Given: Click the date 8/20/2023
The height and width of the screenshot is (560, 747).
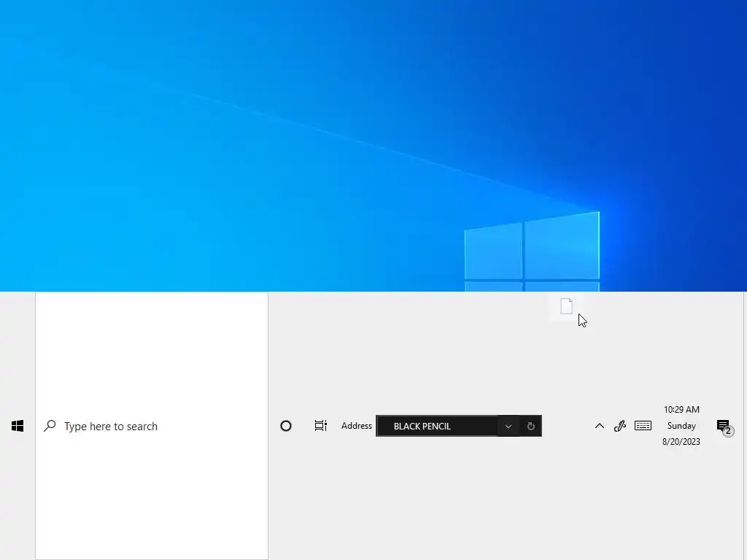Looking at the screenshot, I should tap(681, 442).
